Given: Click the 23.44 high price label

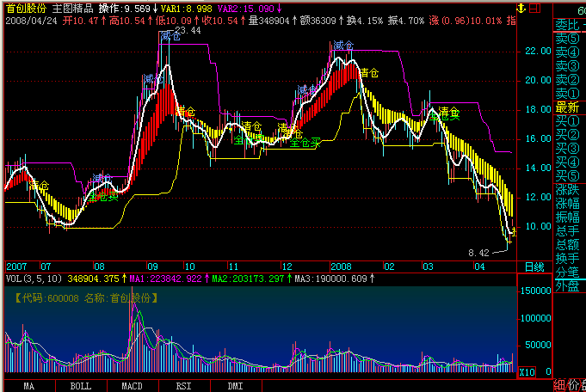Looking at the screenshot, I should pyautogui.click(x=188, y=30).
